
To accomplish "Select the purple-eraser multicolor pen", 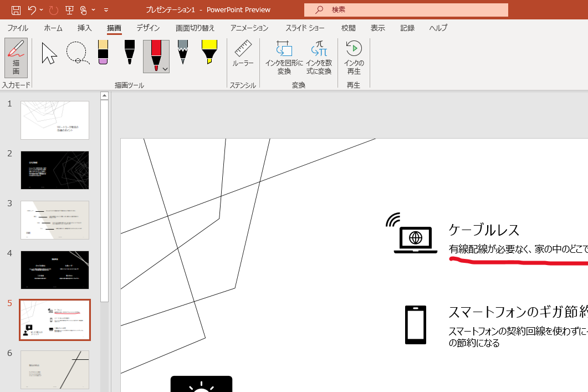I will 103,53.
